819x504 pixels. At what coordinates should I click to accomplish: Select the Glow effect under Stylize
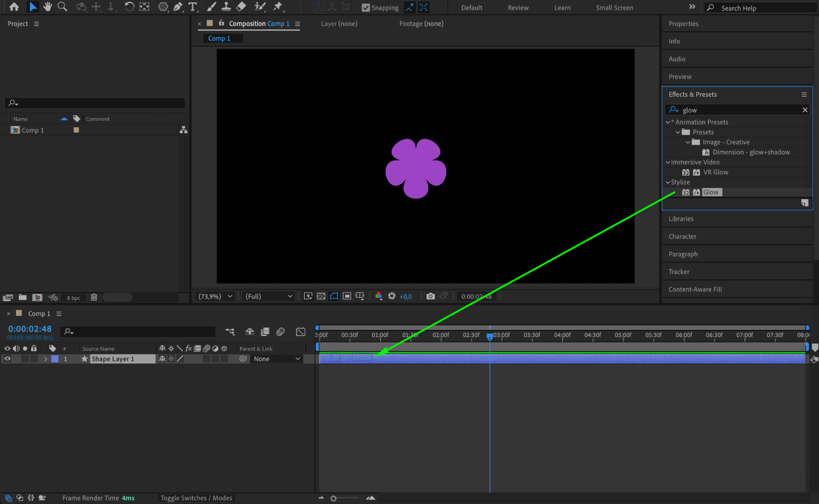coord(711,192)
